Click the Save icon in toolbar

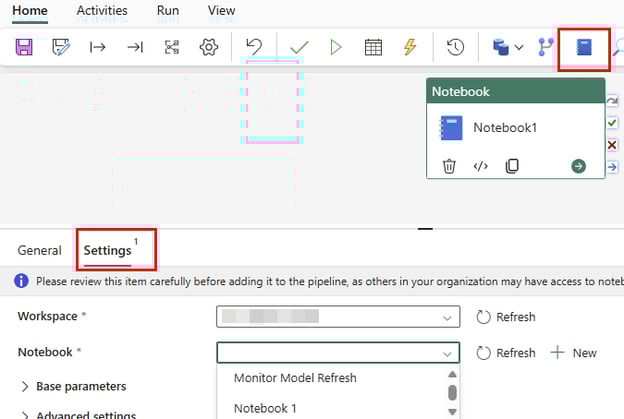coord(24,47)
